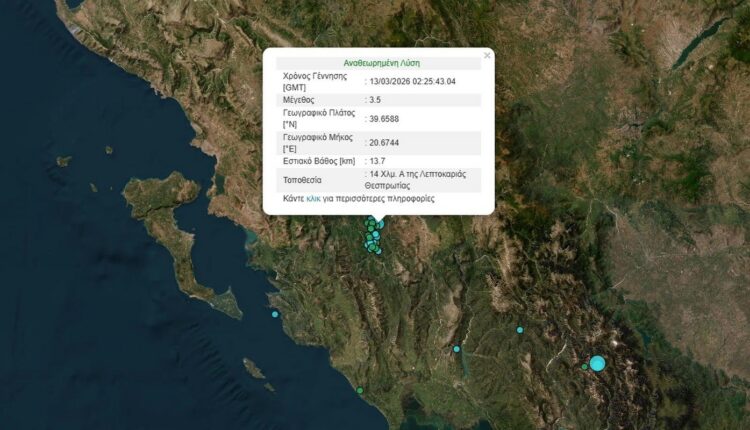Viewport: 750px width, 430px height.
Task: Click the 'Τοποθεσία' row label
Action: (x=304, y=180)
